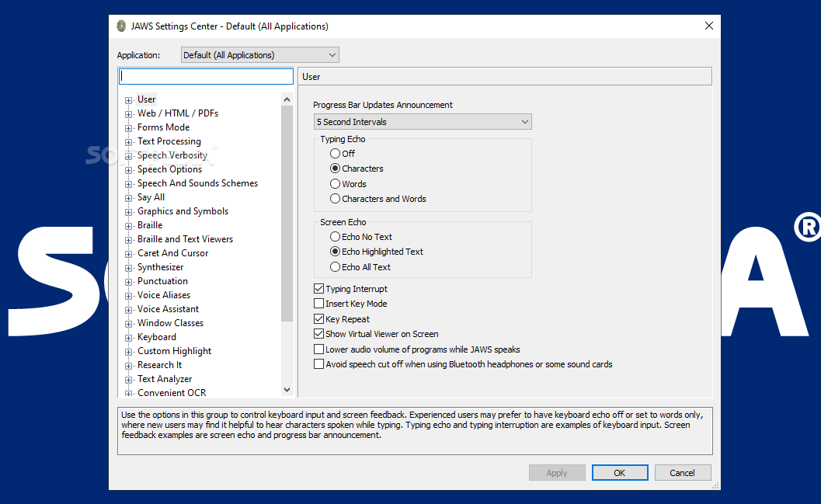This screenshot has width=821, height=504.
Task: Select Voice Aliases tree item
Action: 164,295
